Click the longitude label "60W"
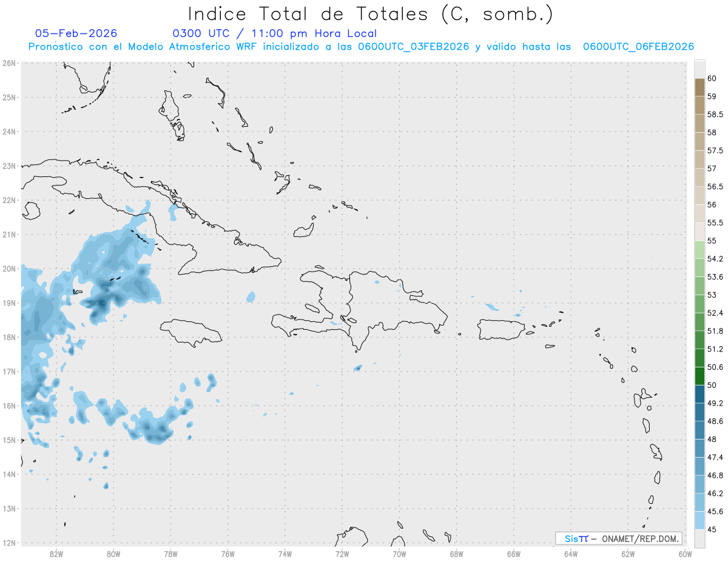Image resolution: width=728 pixels, height=562 pixels. click(x=685, y=554)
